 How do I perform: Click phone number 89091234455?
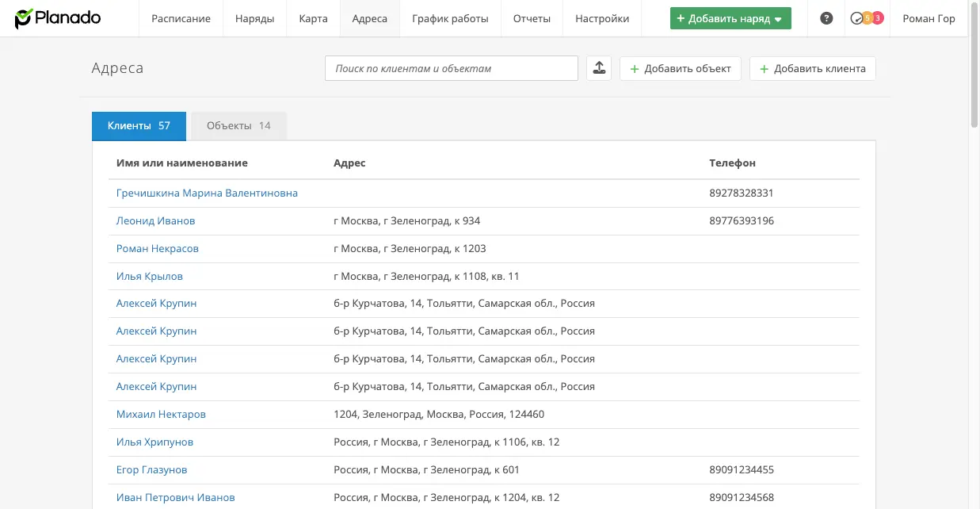(742, 469)
